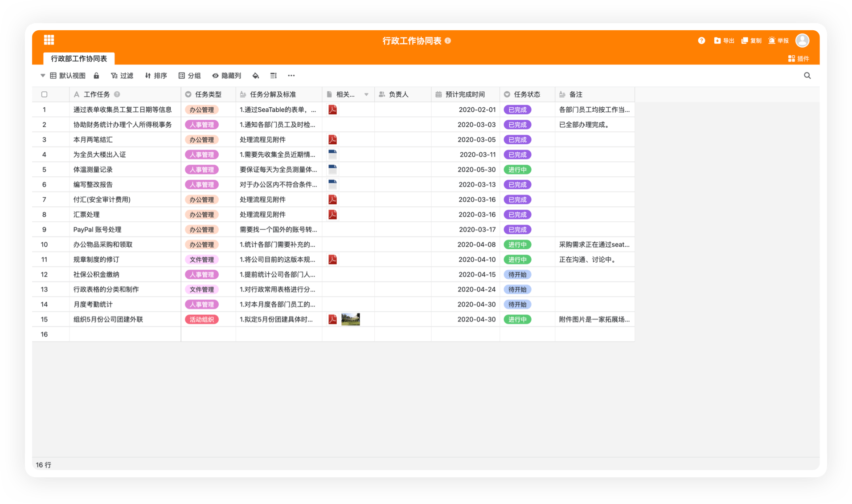
Task: Toggle the select-all rows checkbox
Action: [x=44, y=94]
